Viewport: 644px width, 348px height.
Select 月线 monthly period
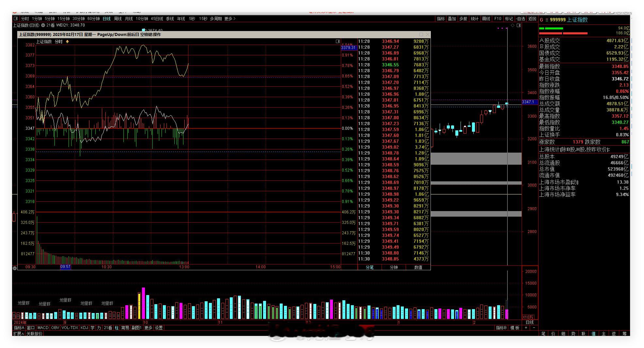129,19
